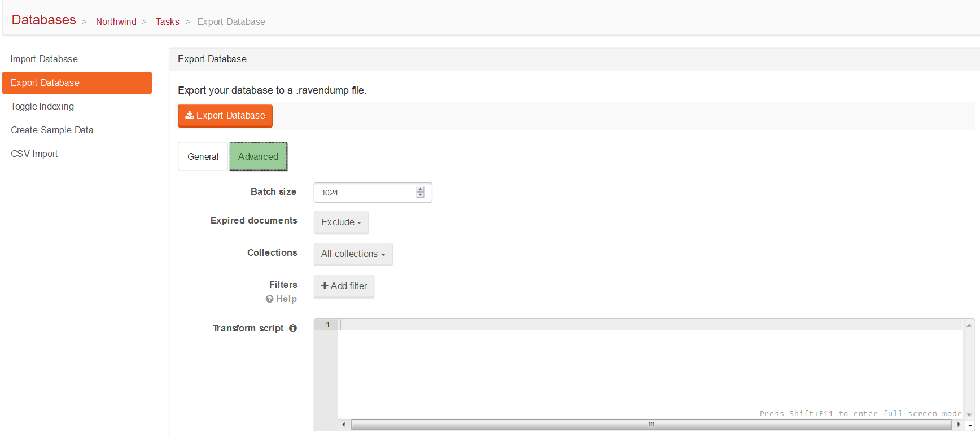The width and height of the screenshot is (980, 437).
Task: Click the editor scroll up arrow
Action: [x=969, y=325]
